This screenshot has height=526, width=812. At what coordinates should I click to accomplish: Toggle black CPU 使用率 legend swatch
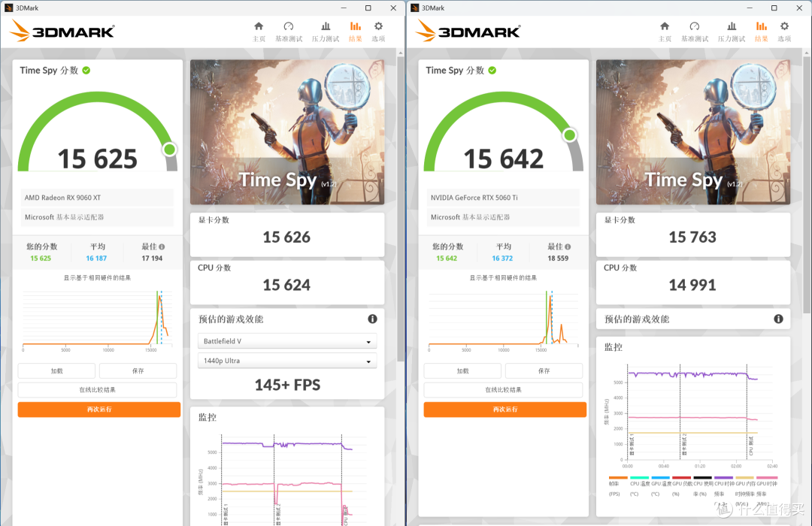tap(703, 478)
